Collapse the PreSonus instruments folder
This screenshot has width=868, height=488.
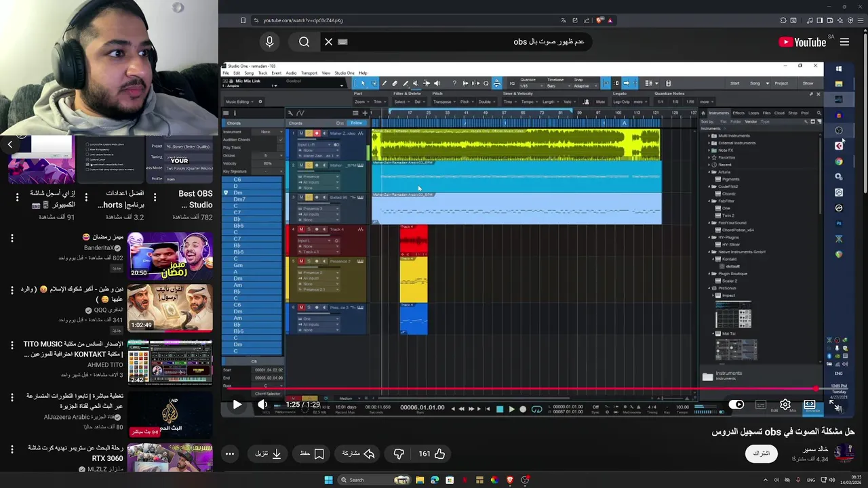pos(709,288)
